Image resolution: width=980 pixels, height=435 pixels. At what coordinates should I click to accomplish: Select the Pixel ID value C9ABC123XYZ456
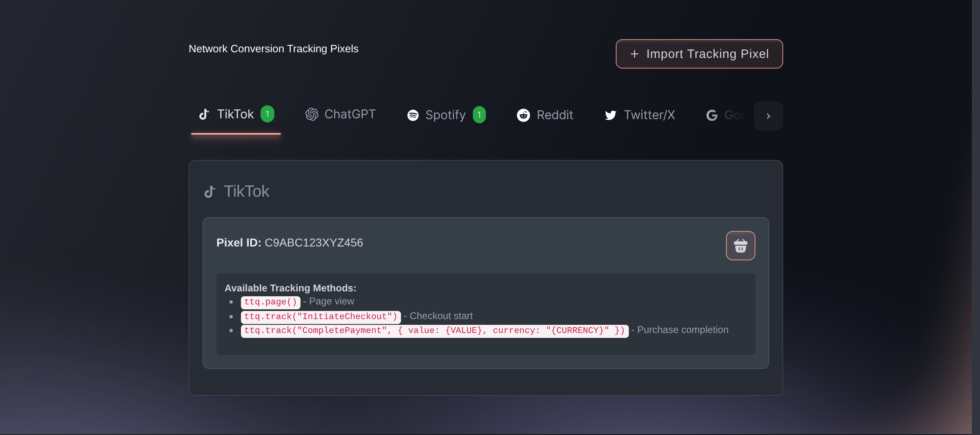coord(314,243)
